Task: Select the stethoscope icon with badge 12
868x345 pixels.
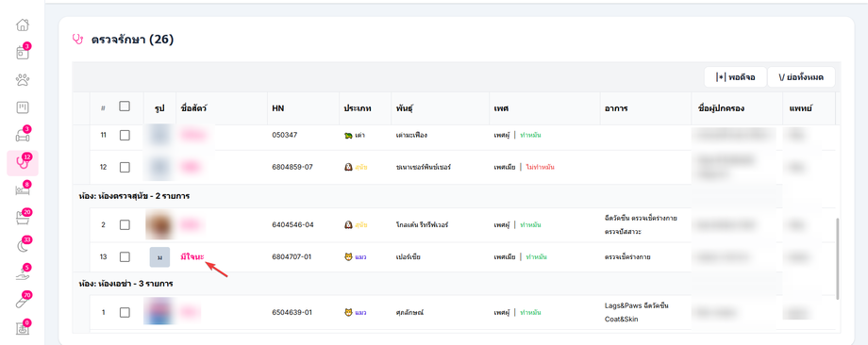Action: (22, 162)
